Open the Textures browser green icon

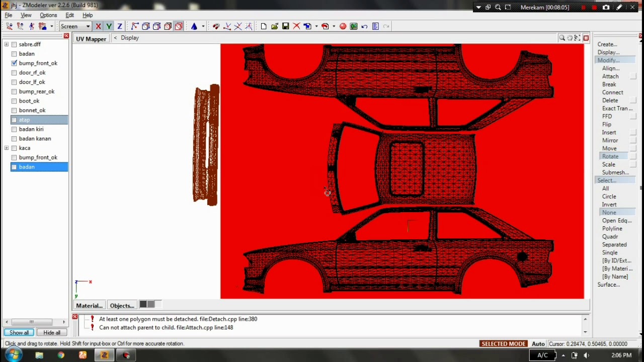click(354, 26)
